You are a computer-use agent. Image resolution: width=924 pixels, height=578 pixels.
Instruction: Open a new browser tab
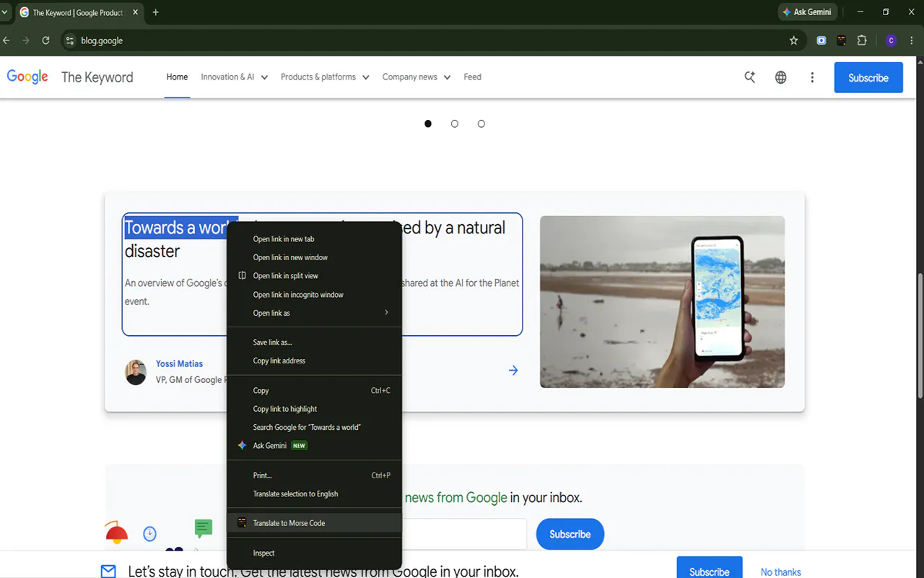pos(155,12)
